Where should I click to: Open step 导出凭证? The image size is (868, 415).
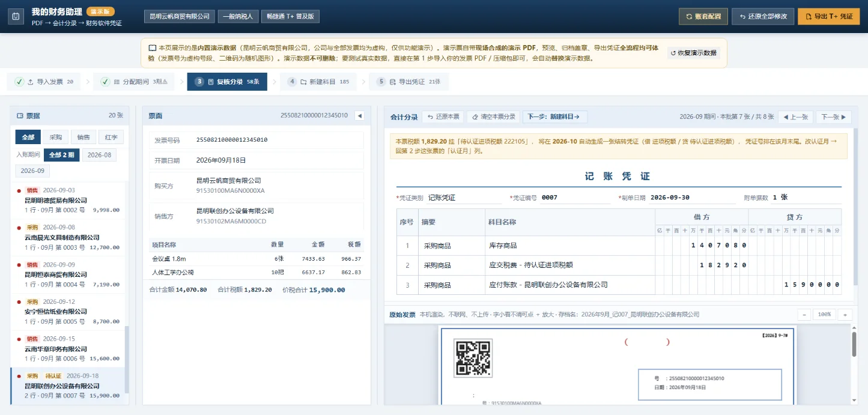click(x=408, y=82)
